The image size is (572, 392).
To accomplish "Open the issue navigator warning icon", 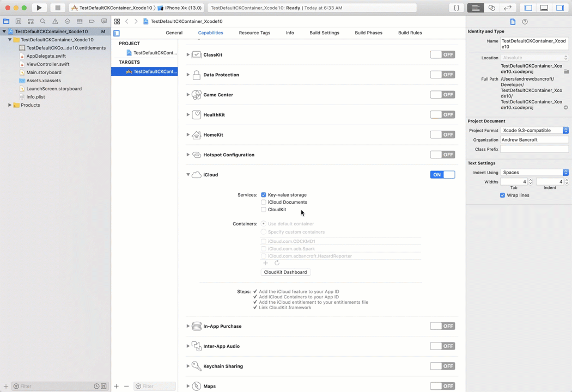I will tap(55, 21).
